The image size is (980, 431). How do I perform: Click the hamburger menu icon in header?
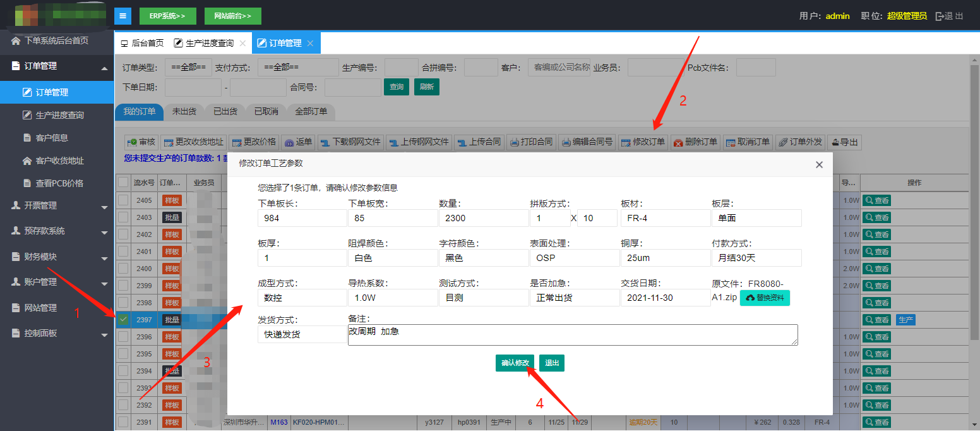click(x=122, y=16)
